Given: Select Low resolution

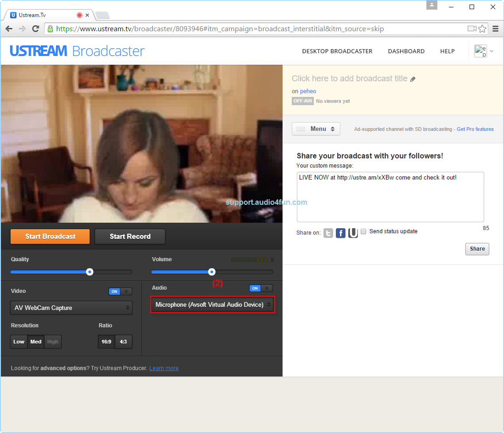Looking at the screenshot, I should tap(19, 342).
